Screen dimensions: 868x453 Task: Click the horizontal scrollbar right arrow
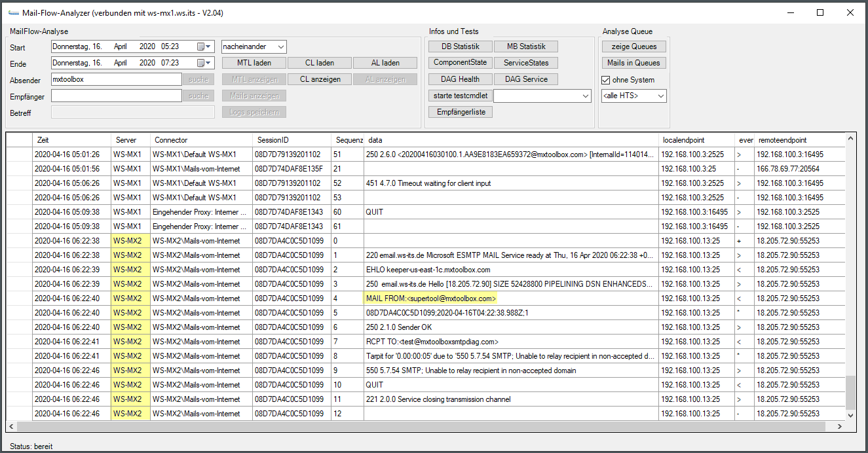coord(840,426)
